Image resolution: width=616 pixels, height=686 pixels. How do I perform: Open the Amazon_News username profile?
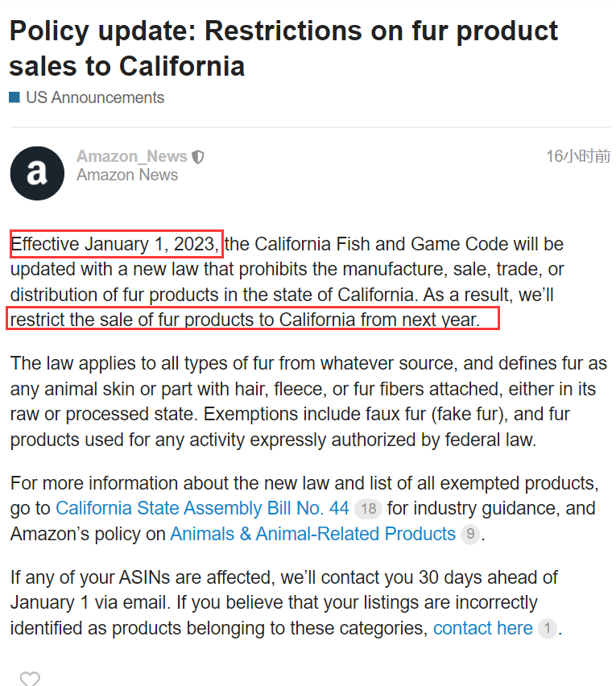point(132,156)
